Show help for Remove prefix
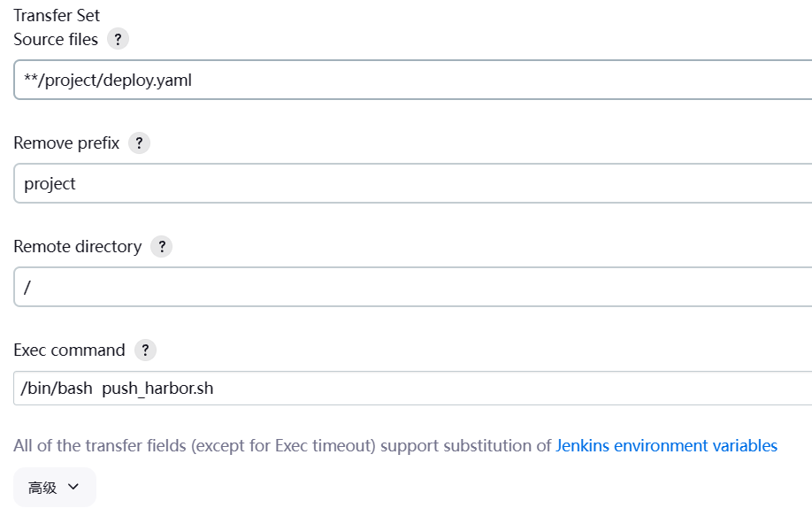This screenshot has height=516, width=812. (139, 143)
